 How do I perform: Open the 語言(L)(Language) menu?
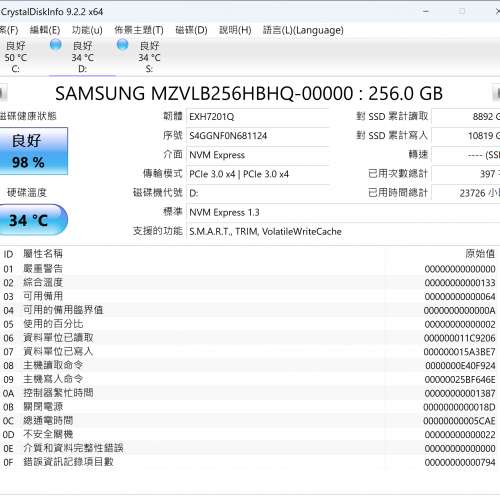(303, 30)
